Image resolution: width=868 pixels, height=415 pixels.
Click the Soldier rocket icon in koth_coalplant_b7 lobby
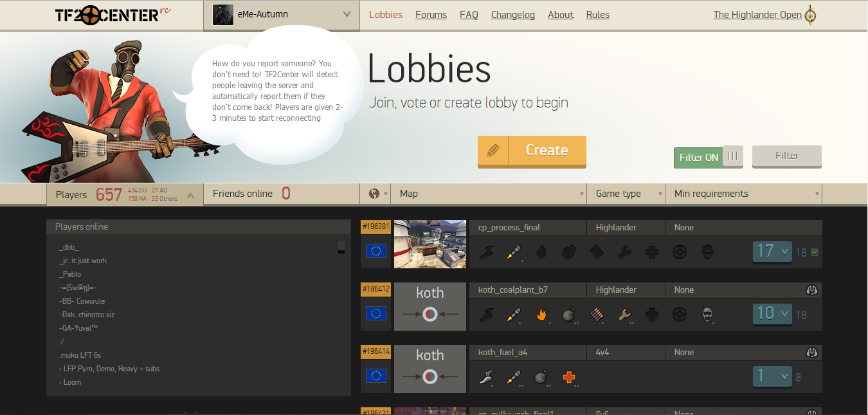click(x=512, y=315)
